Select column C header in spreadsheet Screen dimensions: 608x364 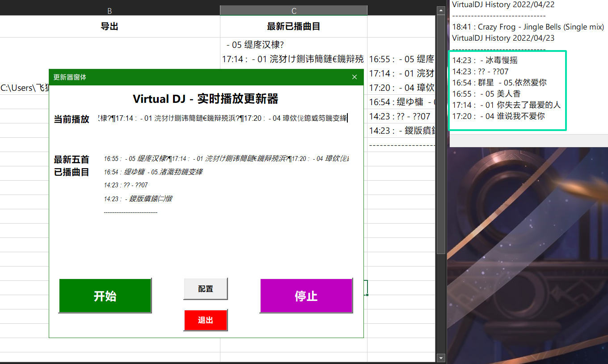point(294,10)
